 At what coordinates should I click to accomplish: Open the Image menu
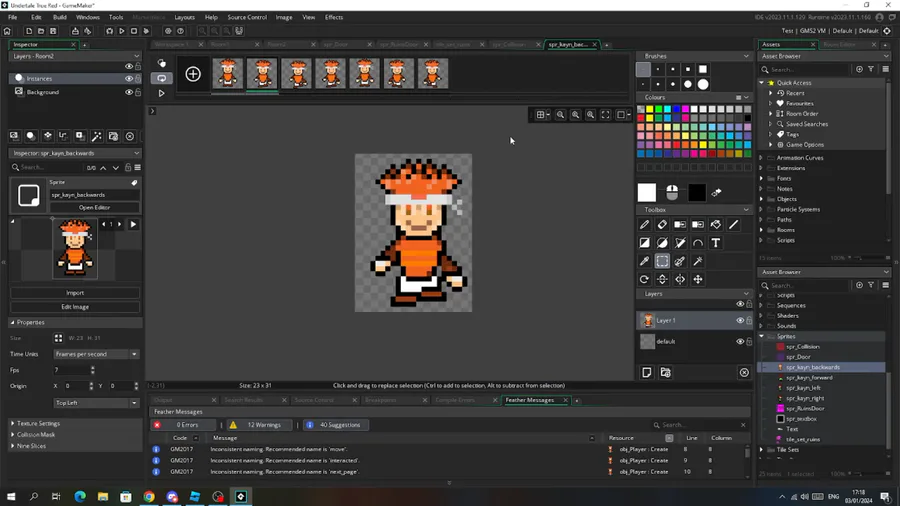pos(284,17)
